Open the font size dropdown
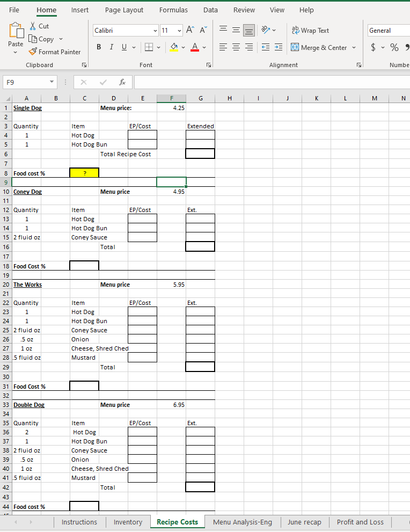The image size is (410, 532). pyautogui.click(x=179, y=31)
